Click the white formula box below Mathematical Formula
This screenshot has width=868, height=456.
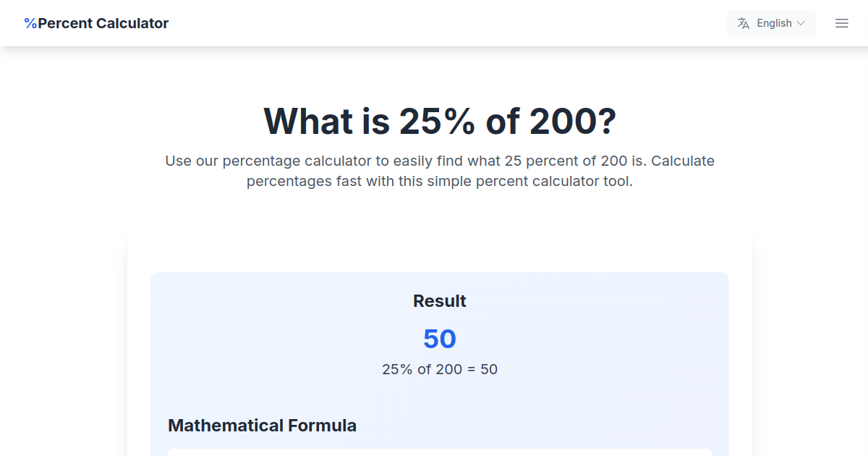[439, 452]
